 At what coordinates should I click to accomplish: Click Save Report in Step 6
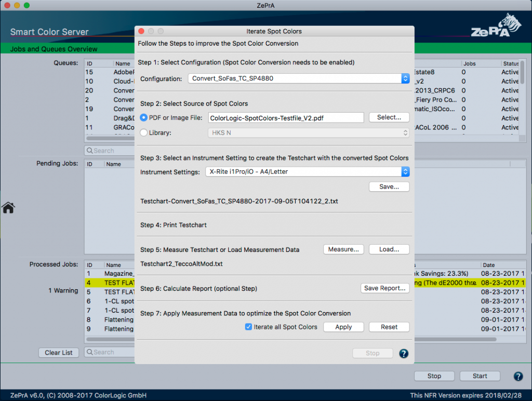coord(385,288)
